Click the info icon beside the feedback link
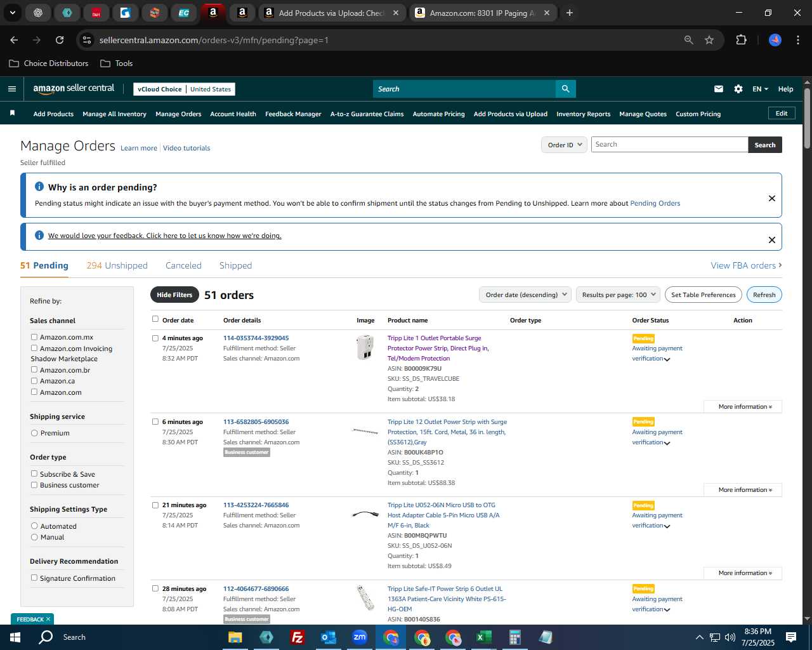The width and height of the screenshot is (812, 650). [x=39, y=235]
